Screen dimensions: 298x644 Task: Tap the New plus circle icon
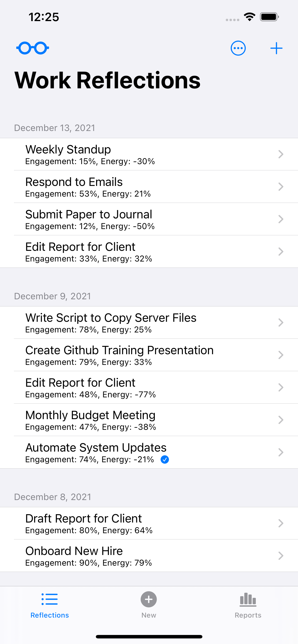coord(149,599)
